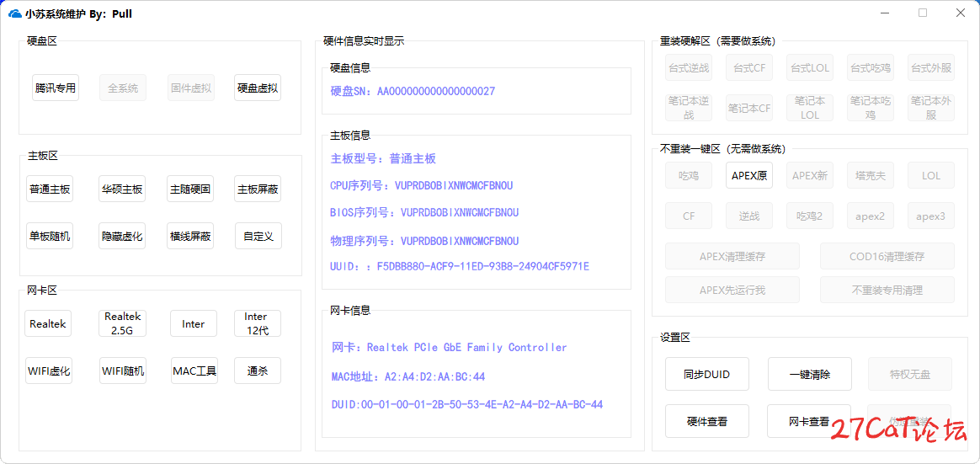The height and width of the screenshot is (464, 980).
Task: Choose the 华硕主板 button
Action: [x=123, y=189]
